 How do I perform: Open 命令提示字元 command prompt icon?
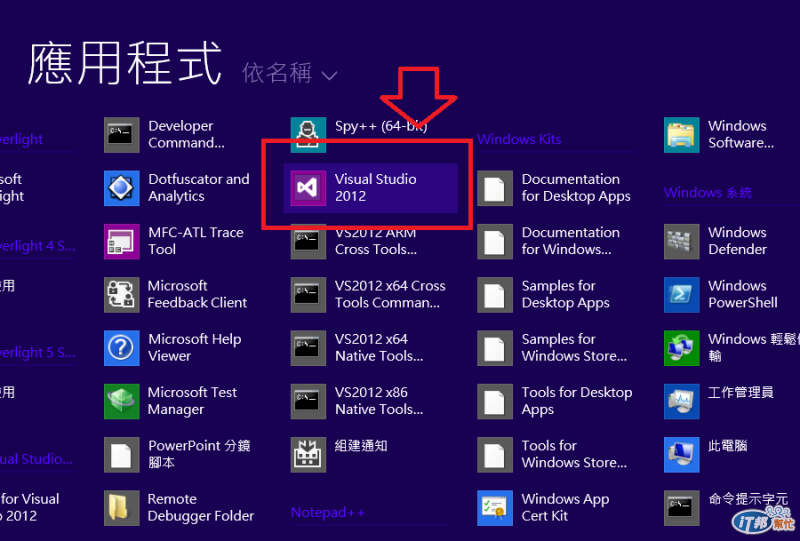(x=682, y=508)
